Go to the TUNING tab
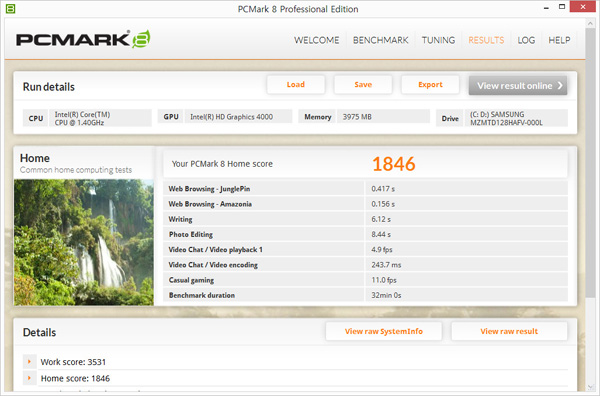This screenshot has width=600, height=396. (439, 40)
